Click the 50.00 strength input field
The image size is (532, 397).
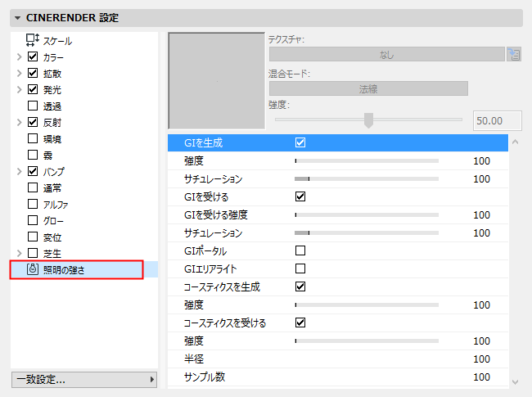(497, 121)
